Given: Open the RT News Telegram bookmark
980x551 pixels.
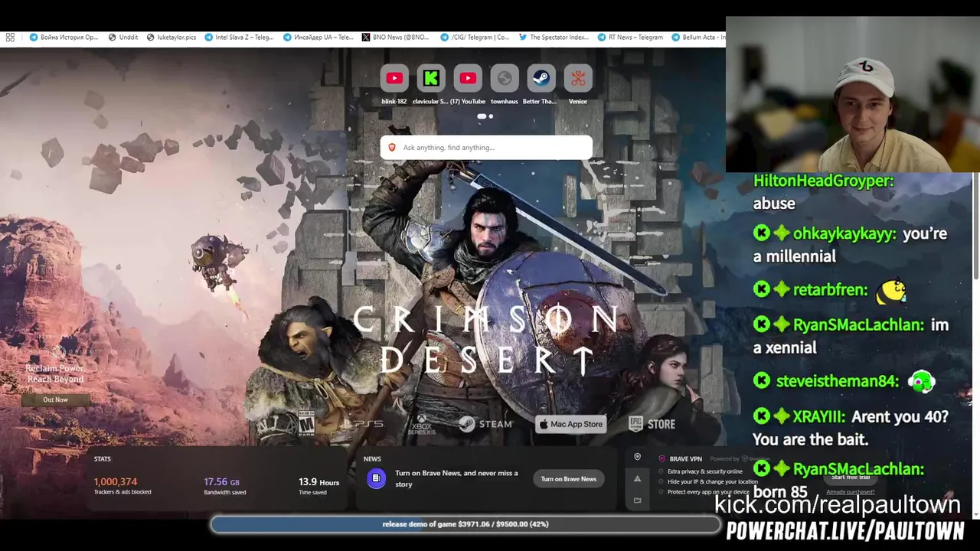Looking at the screenshot, I should [630, 37].
